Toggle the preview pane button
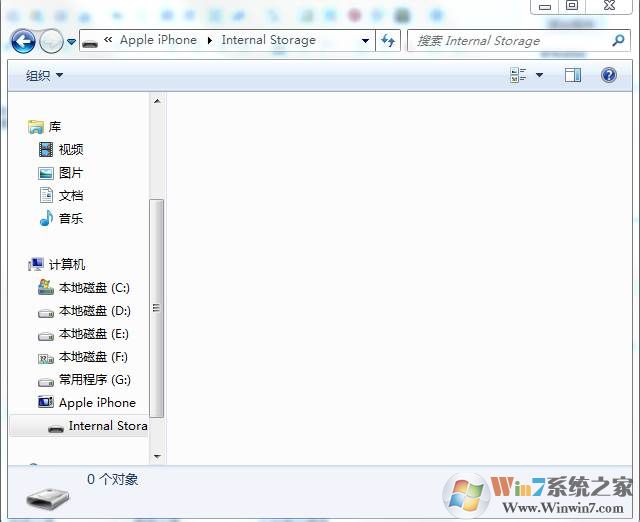Viewport: 640px width, 522px height. pyautogui.click(x=572, y=75)
